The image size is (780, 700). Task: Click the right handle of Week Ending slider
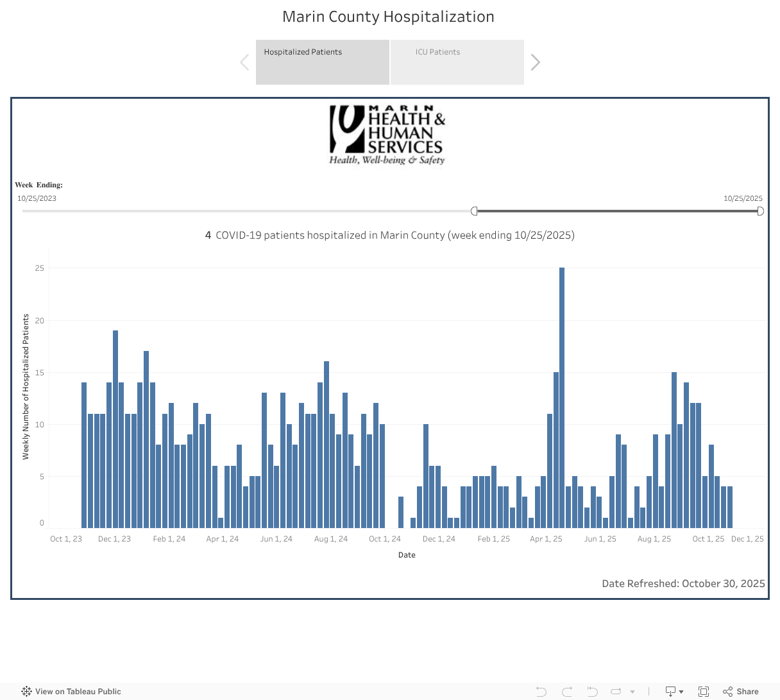pyautogui.click(x=760, y=211)
